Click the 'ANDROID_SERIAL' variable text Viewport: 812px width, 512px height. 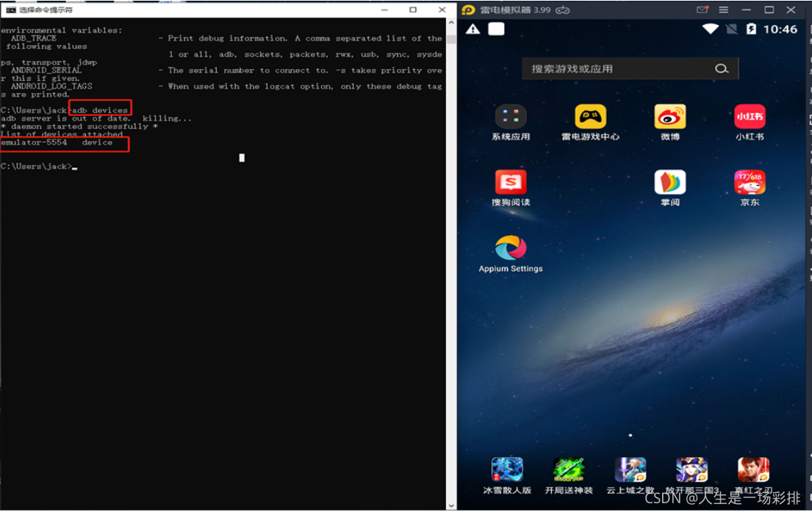point(46,70)
